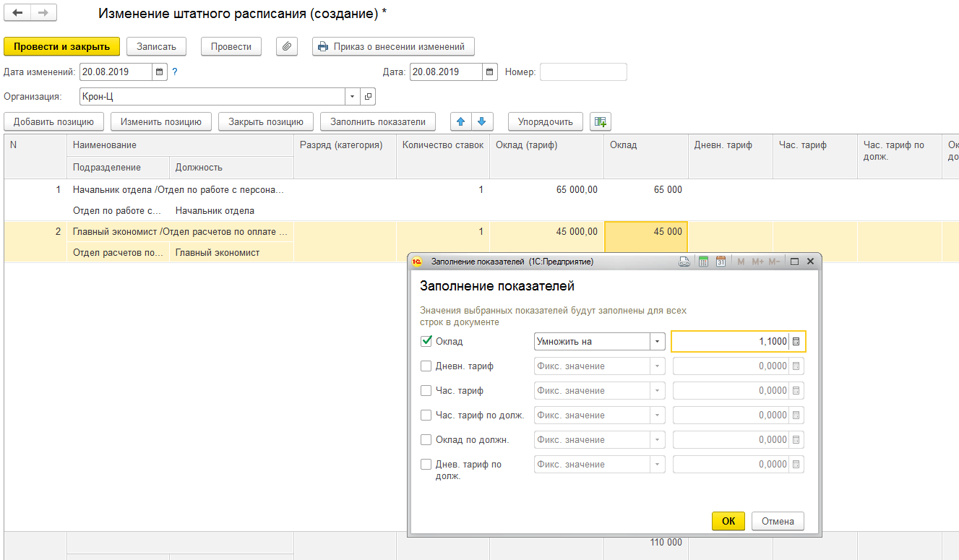This screenshot has width=959, height=560.
Task: Open the Организация record link icon
Action: (368, 97)
